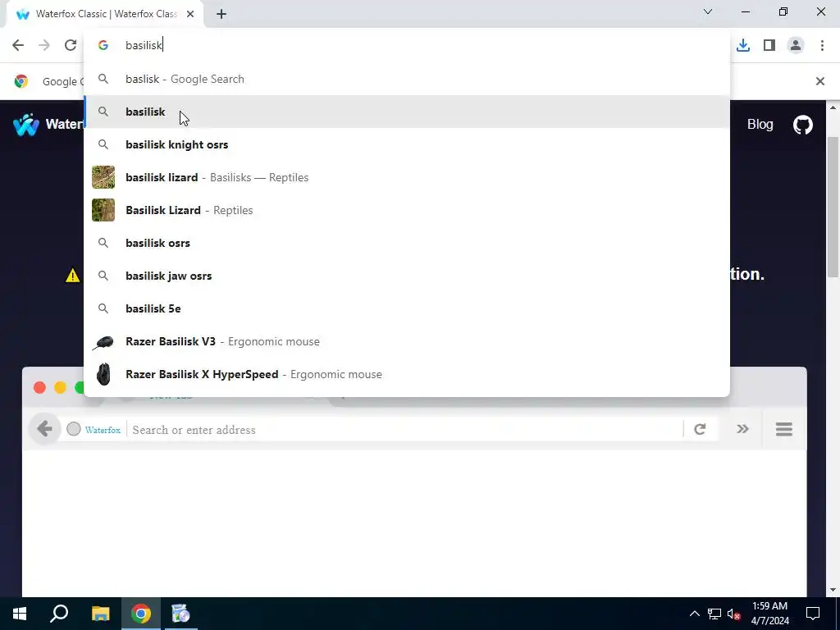
Task: Click the reload icon in Waterfox mockup
Action: pos(700,429)
